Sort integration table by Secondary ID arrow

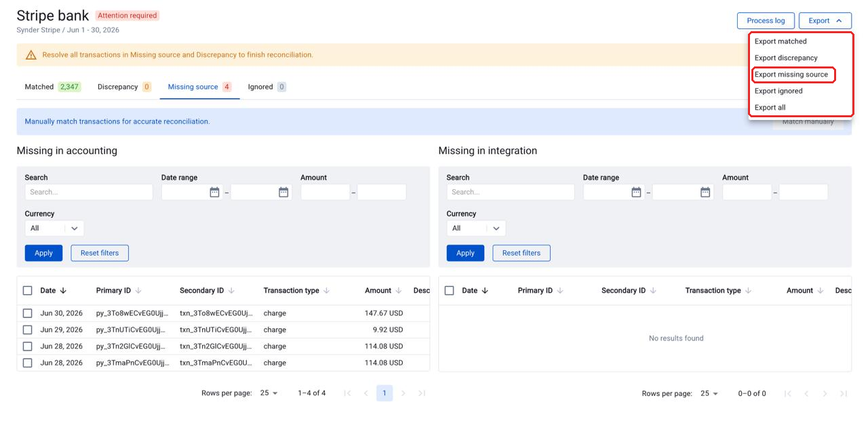pyautogui.click(x=653, y=291)
